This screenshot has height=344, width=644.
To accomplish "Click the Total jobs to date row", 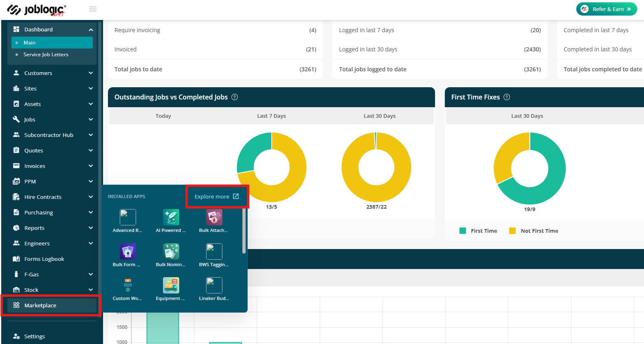I will click(215, 69).
